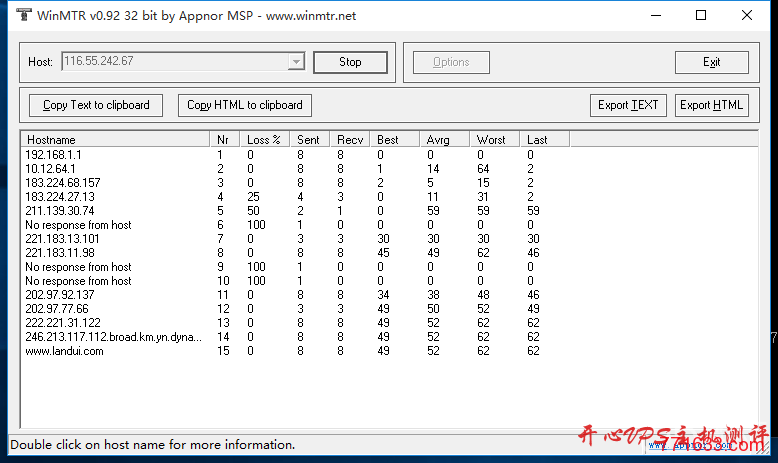Stop the running trace
Image resolution: width=778 pixels, height=463 pixels.
[x=350, y=62]
